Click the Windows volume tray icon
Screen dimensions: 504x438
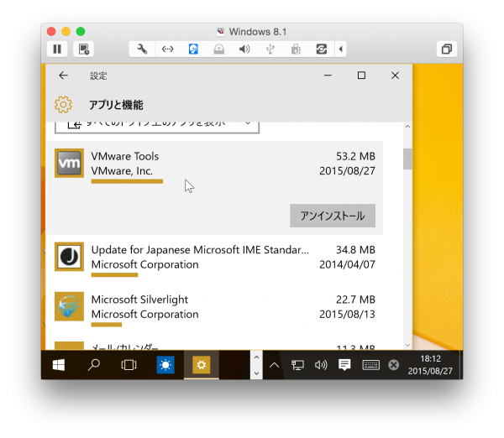click(321, 365)
